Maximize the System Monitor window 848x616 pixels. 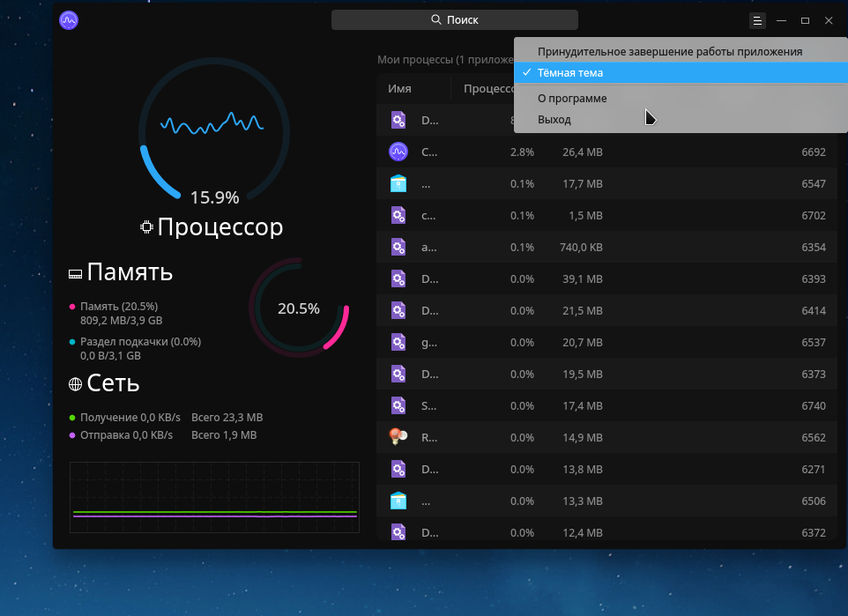805,20
